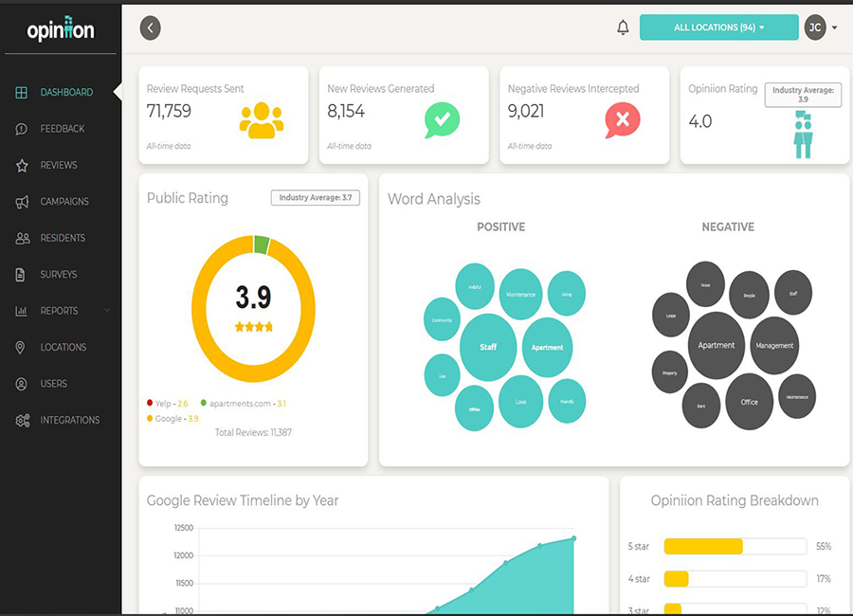The image size is (853, 616).
Task: Click the Reviews star icon
Action: [22, 165]
